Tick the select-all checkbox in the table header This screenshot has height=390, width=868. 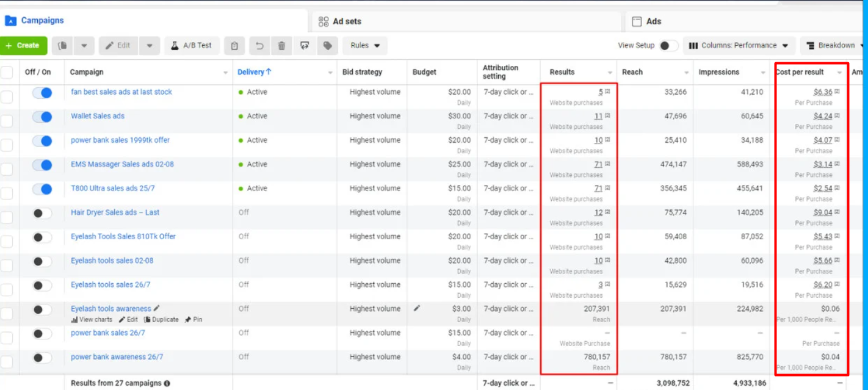7,73
